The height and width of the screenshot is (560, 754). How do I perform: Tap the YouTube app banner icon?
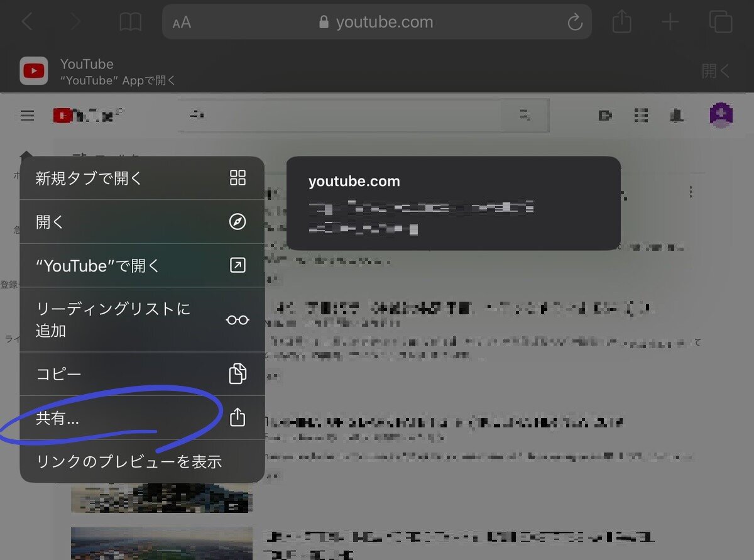34,70
